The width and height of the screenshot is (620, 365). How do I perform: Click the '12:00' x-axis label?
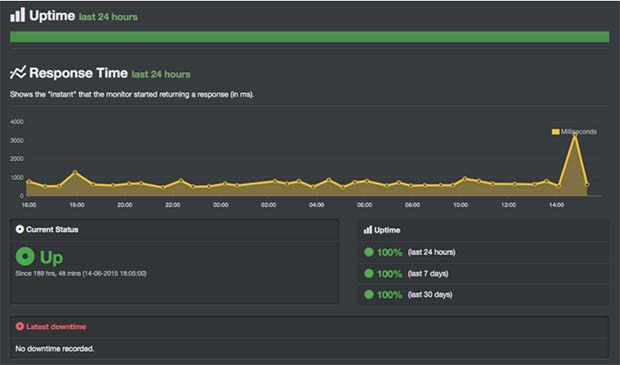point(508,205)
